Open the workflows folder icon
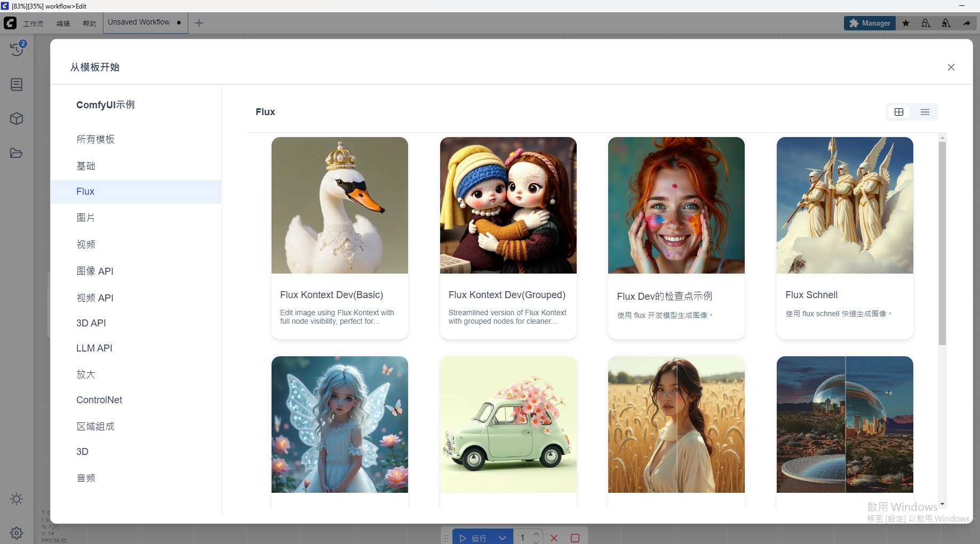Viewport: 980px width, 544px height. click(17, 153)
